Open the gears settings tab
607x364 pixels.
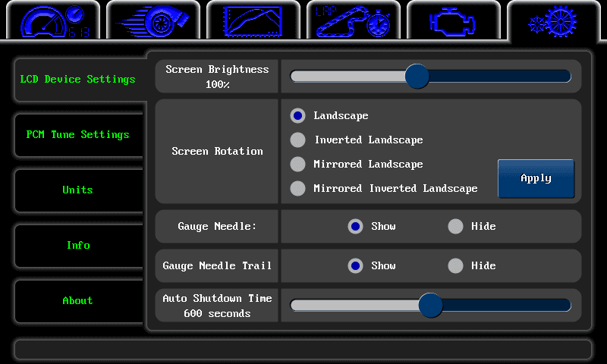click(554, 20)
